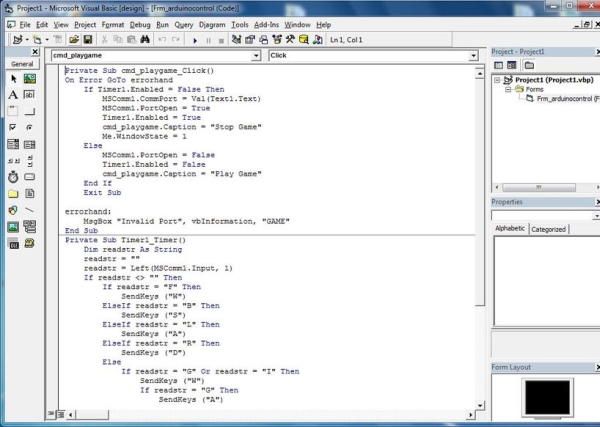
Task: Click the Break (pause) toolbar button
Action: pos(208,40)
